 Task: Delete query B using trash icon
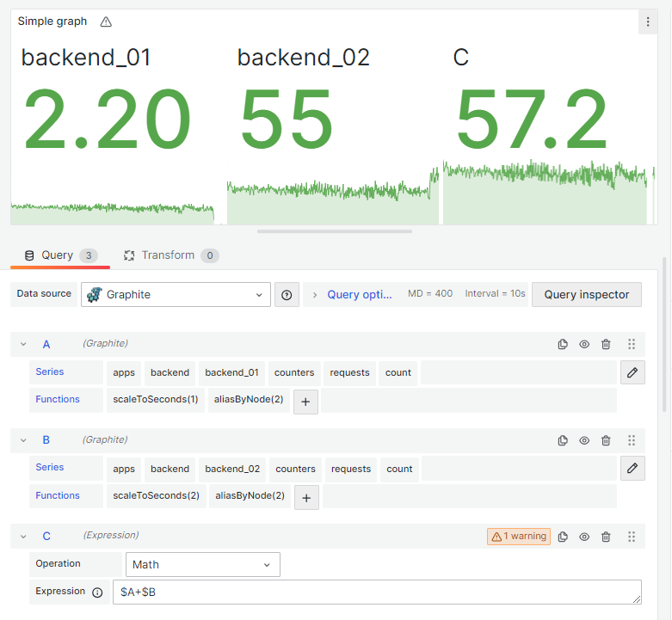tap(606, 440)
